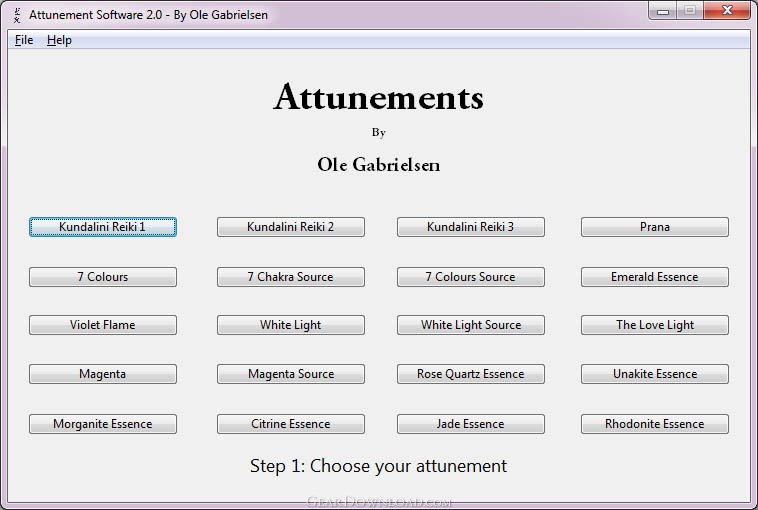Viewport: 758px width, 510px height.
Task: Select the Jade Essence button
Action: [x=470, y=424]
